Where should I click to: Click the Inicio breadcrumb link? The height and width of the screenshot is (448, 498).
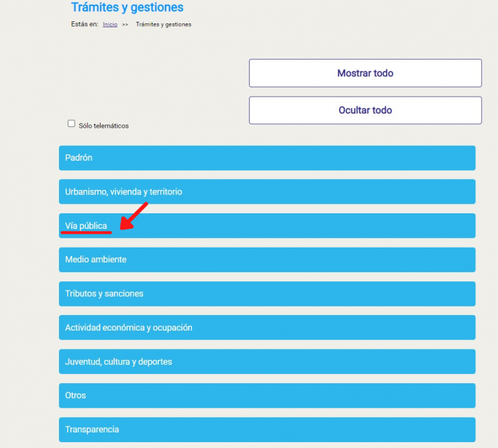(x=110, y=25)
